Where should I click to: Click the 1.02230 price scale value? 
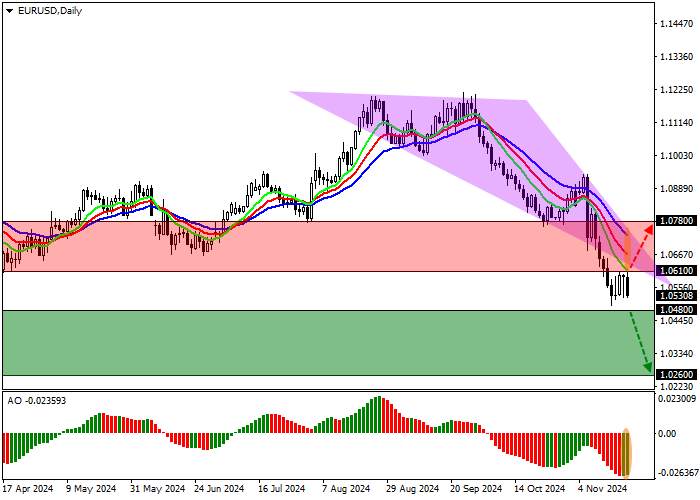point(677,386)
